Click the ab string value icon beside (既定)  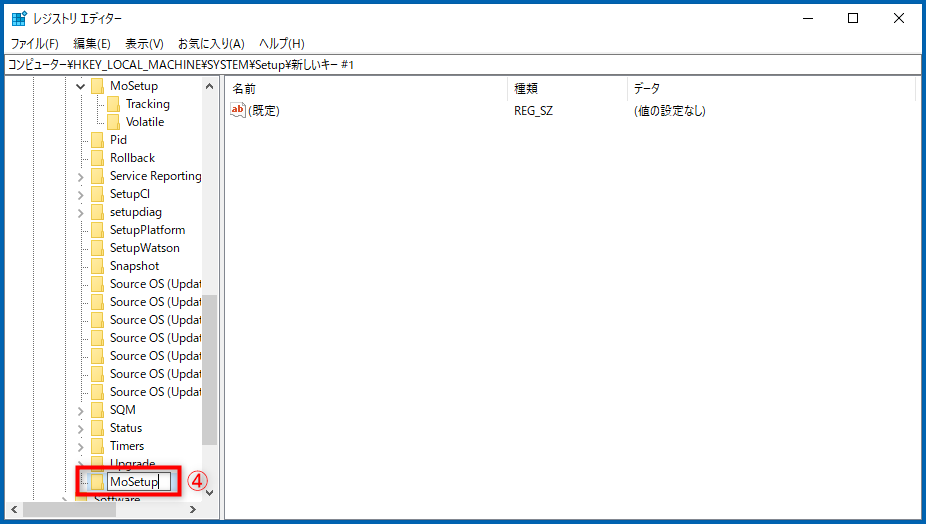(x=237, y=110)
